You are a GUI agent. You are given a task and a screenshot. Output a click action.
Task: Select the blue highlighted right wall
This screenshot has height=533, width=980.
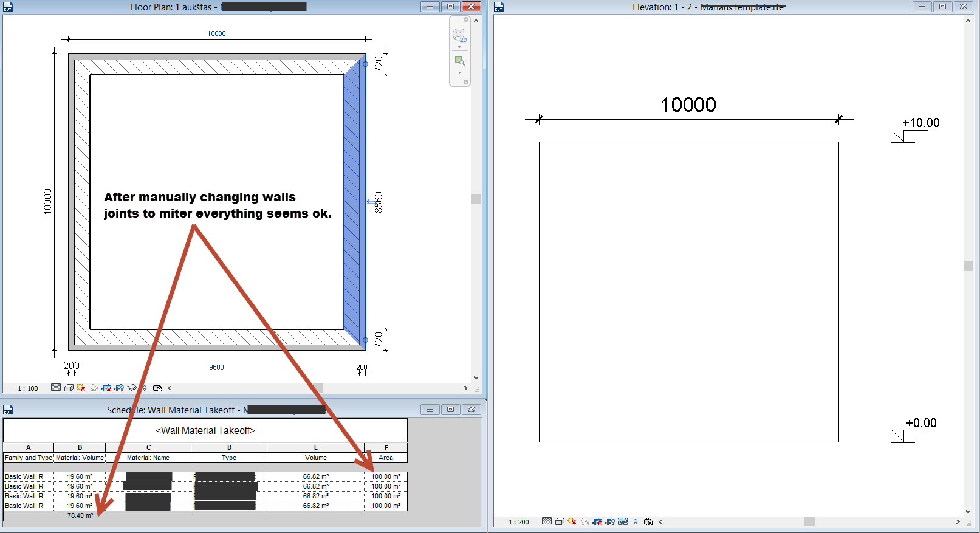(355, 202)
